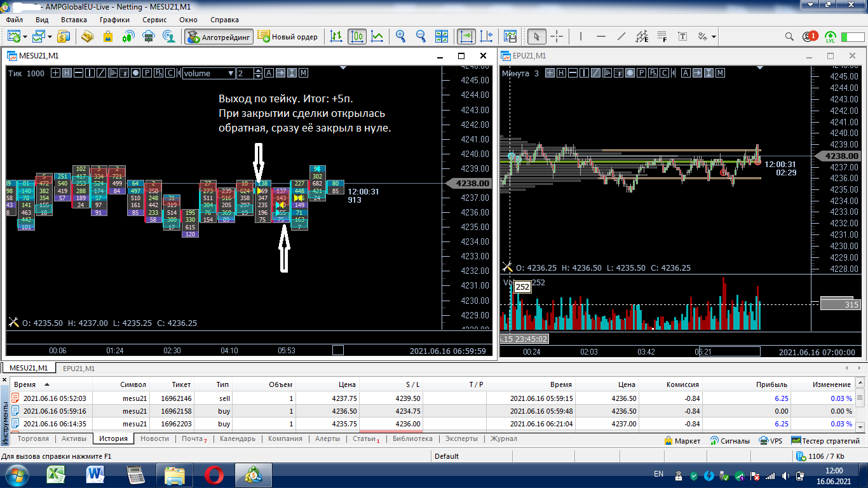Select the horizontal line drawing tool
868x488 pixels.
click(x=601, y=36)
